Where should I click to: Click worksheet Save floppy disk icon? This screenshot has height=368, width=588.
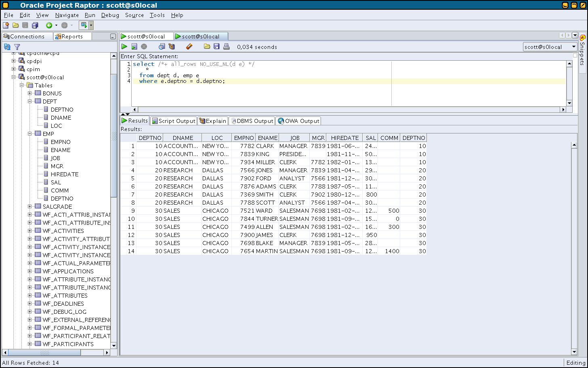coord(216,47)
